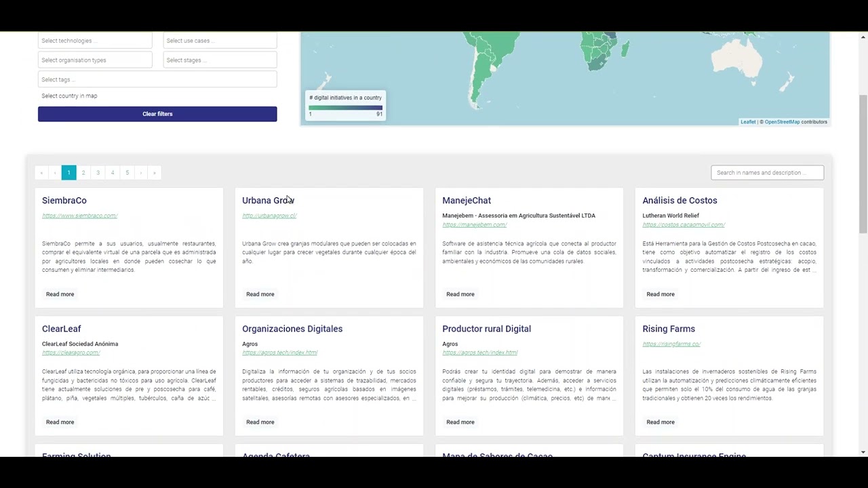The width and height of the screenshot is (868, 488).
Task: Open the SiembraCo card title
Action: coord(64,201)
